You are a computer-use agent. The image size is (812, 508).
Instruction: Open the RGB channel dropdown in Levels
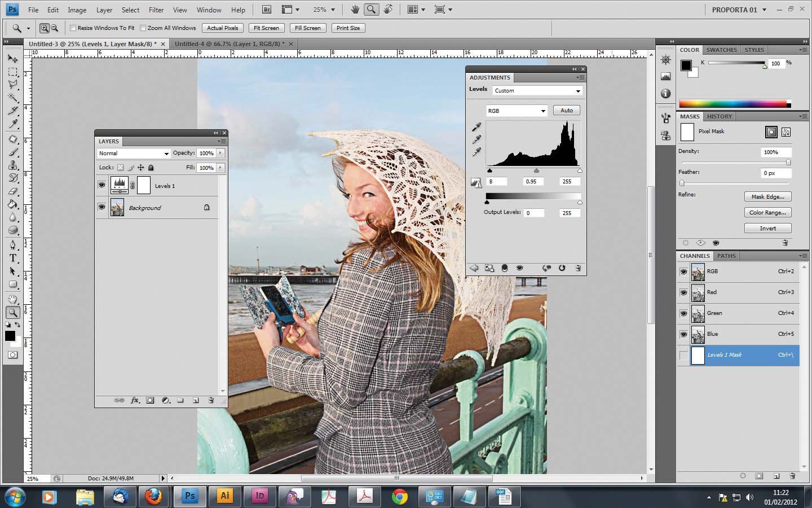coord(517,111)
